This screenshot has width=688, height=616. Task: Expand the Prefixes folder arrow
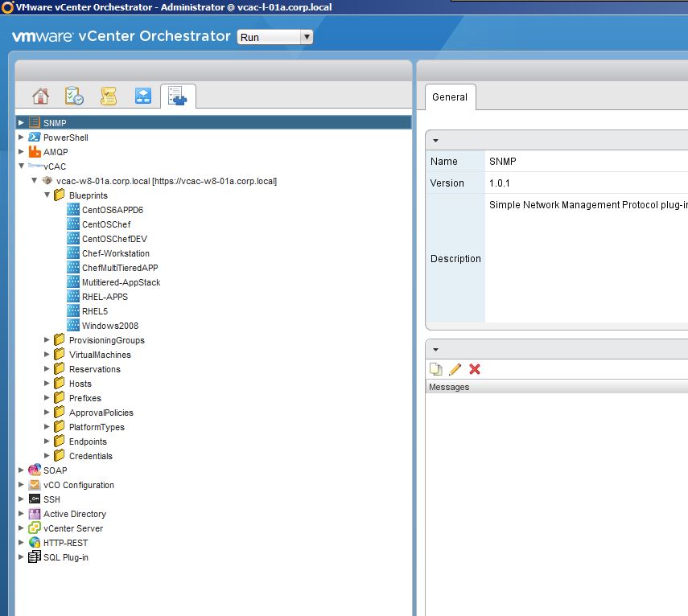47,397
